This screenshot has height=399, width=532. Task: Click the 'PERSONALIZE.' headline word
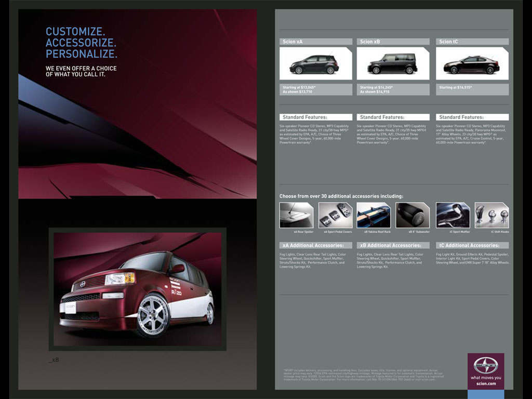click(82, 54)
